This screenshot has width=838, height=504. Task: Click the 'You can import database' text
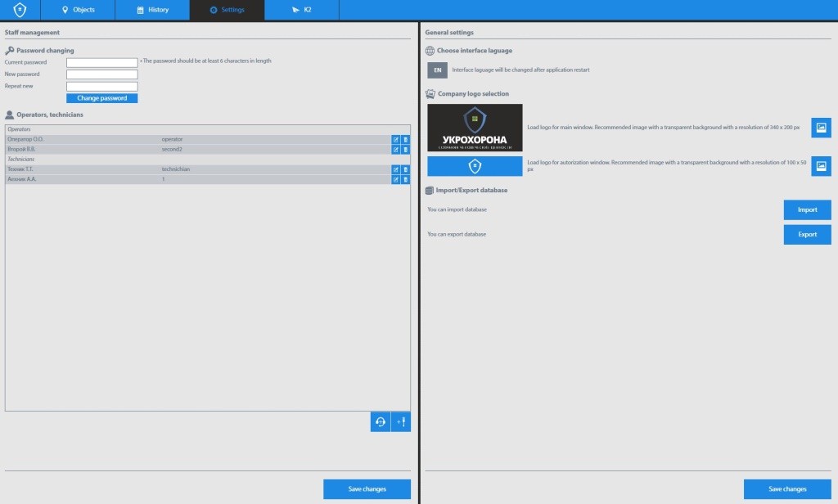click(x=457, y=210)
